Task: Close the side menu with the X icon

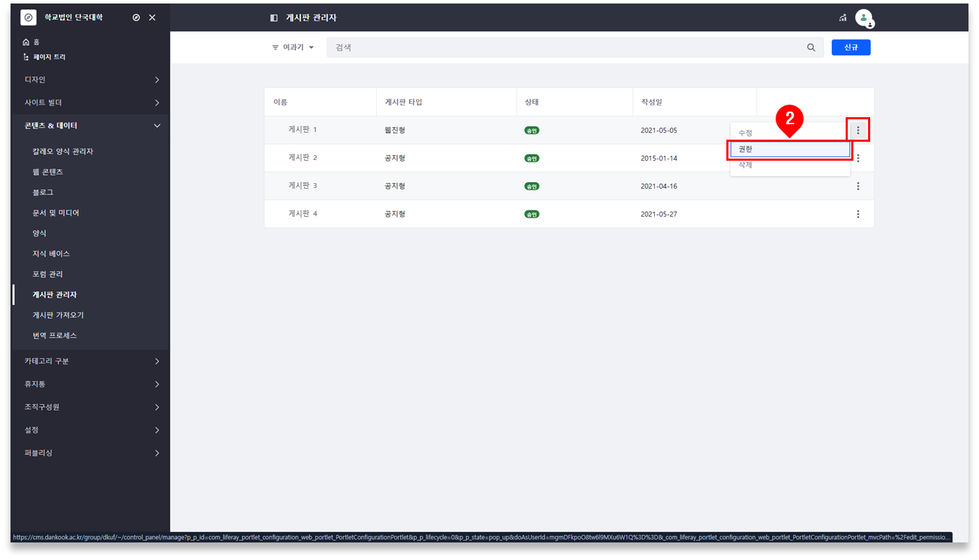Action: point(152,18)
